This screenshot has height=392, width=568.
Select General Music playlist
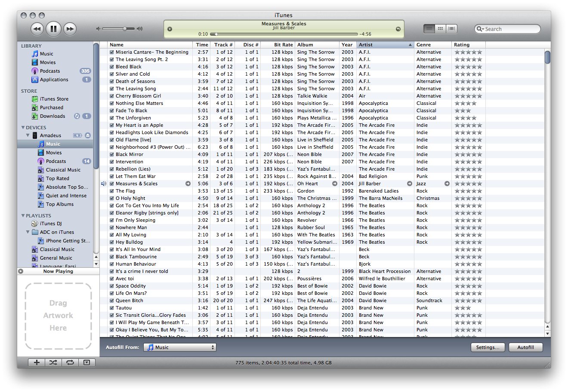[x=56, y=258]
